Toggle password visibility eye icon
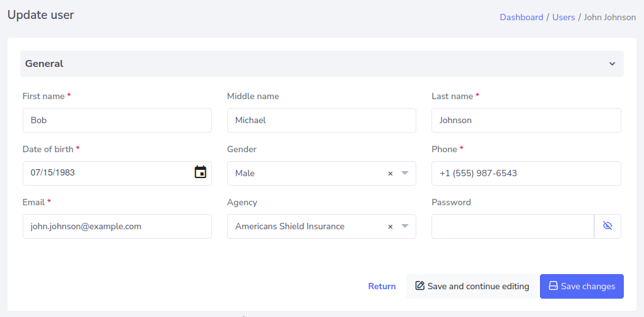Viewport: 644px width, 317px height. click(607, 226)
